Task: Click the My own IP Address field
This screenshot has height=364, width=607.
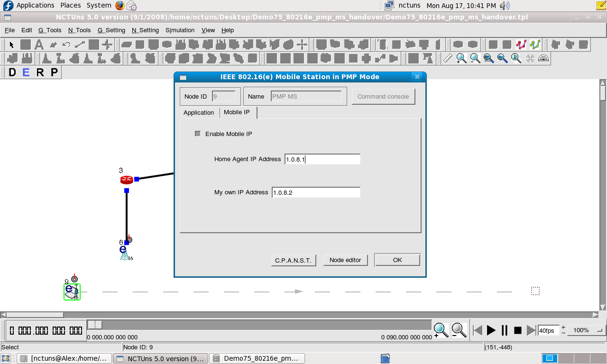Action: pos(316,192)
